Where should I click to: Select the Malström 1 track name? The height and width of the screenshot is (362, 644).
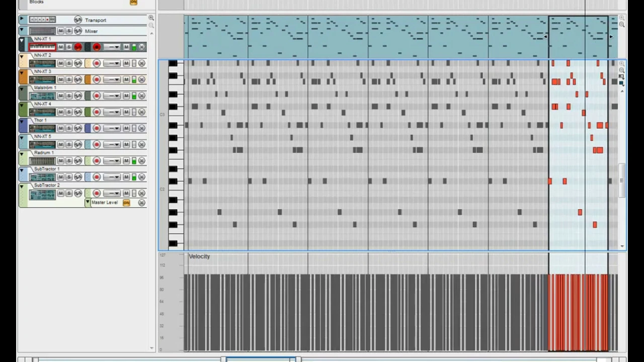pos(45,87)
